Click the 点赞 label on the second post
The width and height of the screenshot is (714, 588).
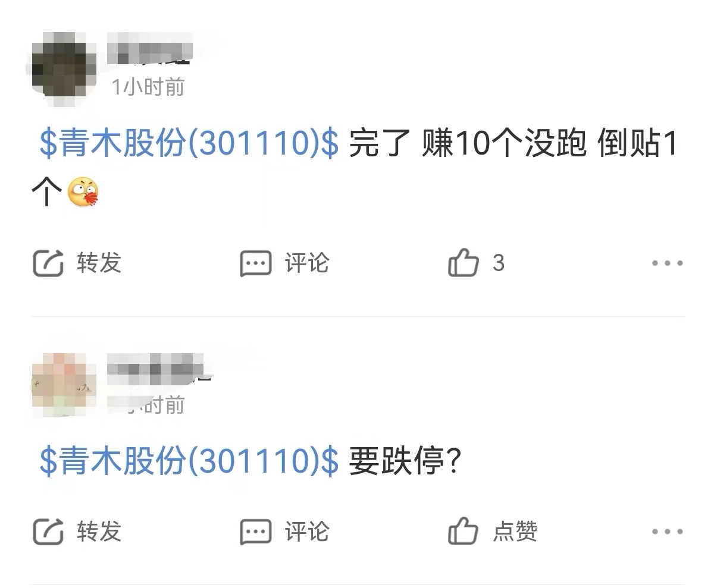point(515,531)
